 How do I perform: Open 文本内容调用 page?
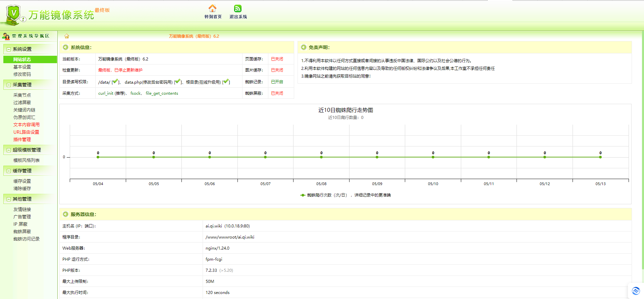pos(26,125)
